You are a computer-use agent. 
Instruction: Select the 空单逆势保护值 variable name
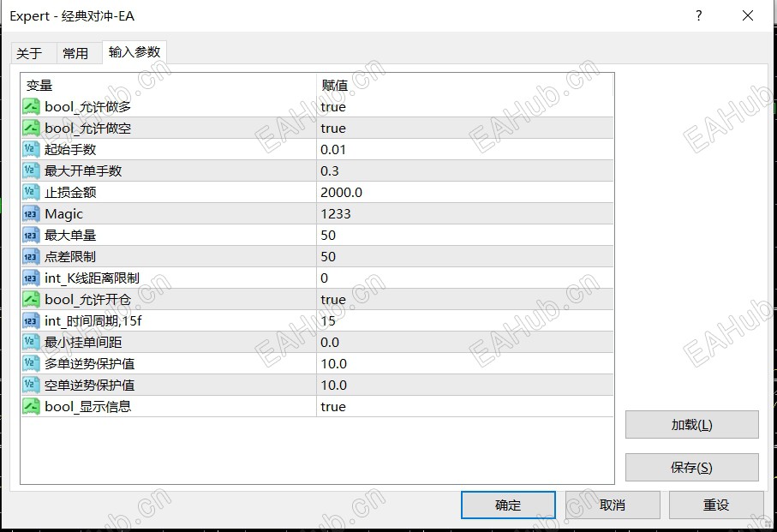(x=89, y=385)
